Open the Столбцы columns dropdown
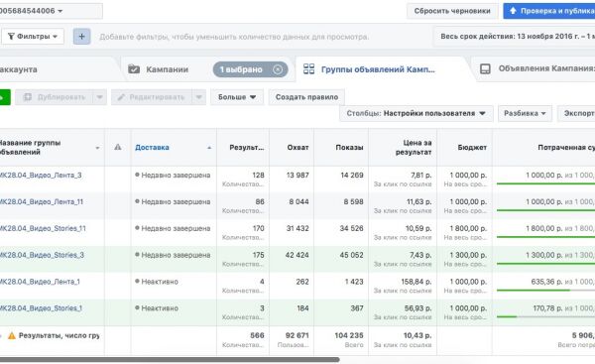This screenshot has height=364, width=595. (x=416, y=113)
